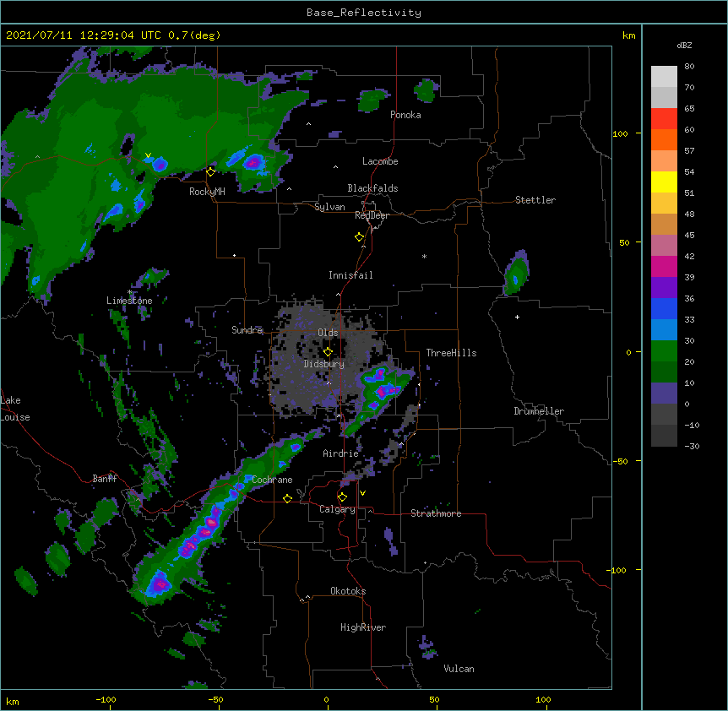Click the Didsbury town label
The height and width of the screenshot is (711, 728).
(324, 364)
